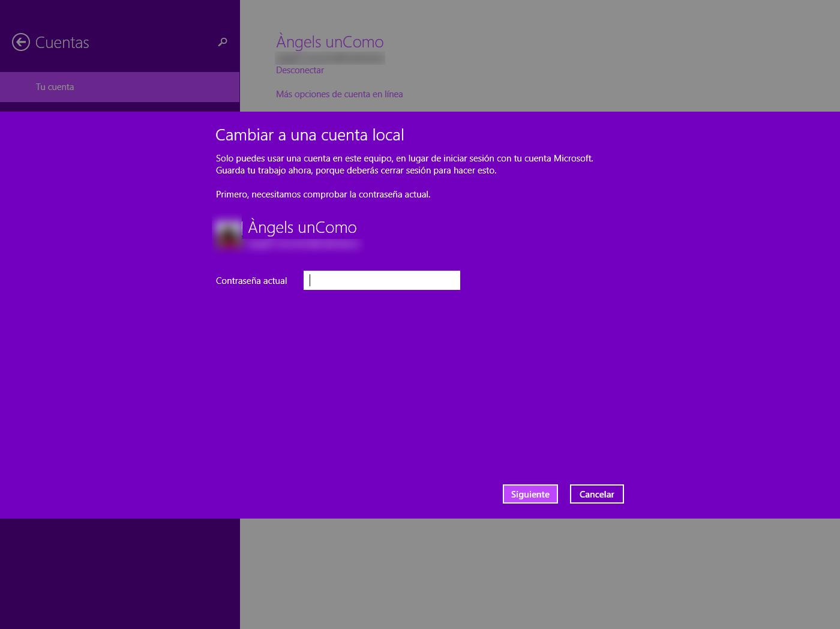The height and width of the screenshot is (629, 840).
Task: Click the Cambiar a una cuenta local title
Action: 310,135
